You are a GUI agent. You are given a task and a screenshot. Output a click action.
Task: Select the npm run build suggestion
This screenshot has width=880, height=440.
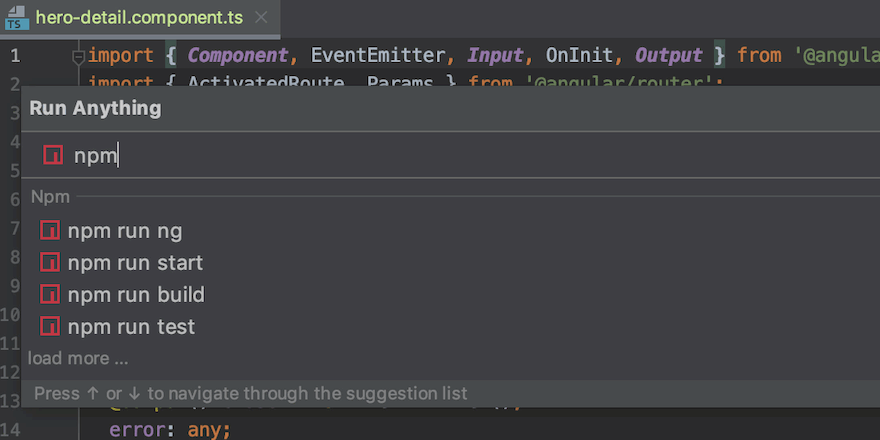pyautogui.click(x=451, y=295)
